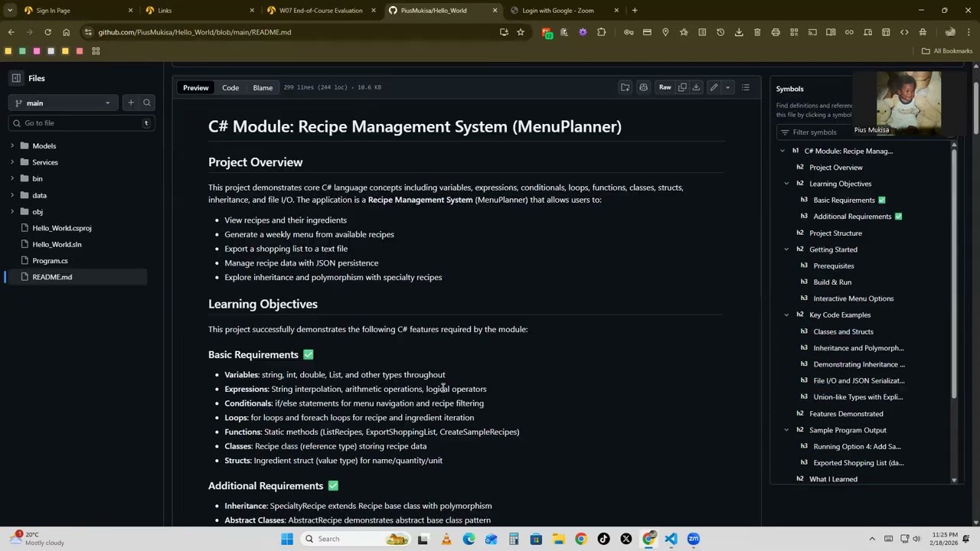Click the code brackets extension icon
Screen dimensions: 980x551
coord(904,32)
